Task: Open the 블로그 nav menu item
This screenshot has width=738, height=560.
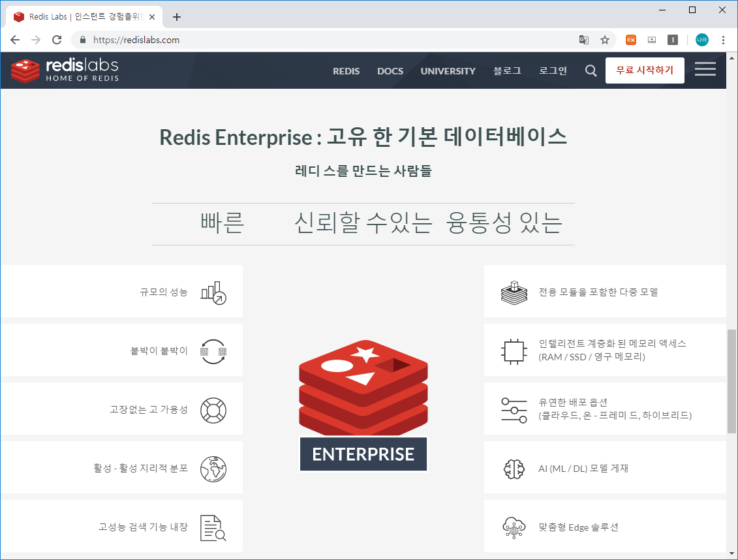Action: 507,70
